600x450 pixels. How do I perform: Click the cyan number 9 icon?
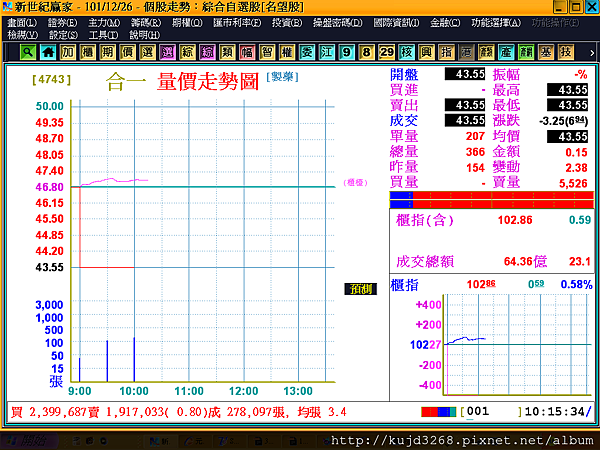point(346,52)
